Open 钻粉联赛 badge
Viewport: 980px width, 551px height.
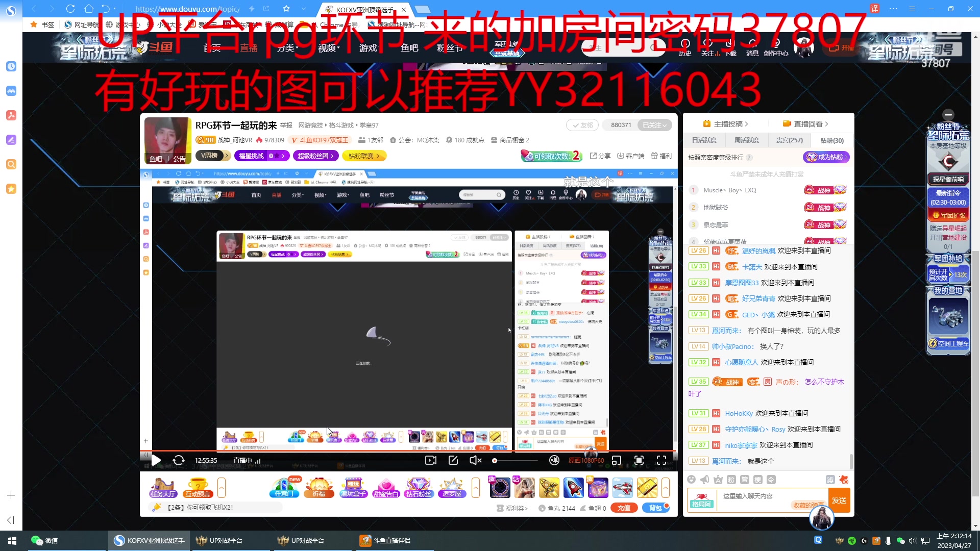tap(364, 156)
